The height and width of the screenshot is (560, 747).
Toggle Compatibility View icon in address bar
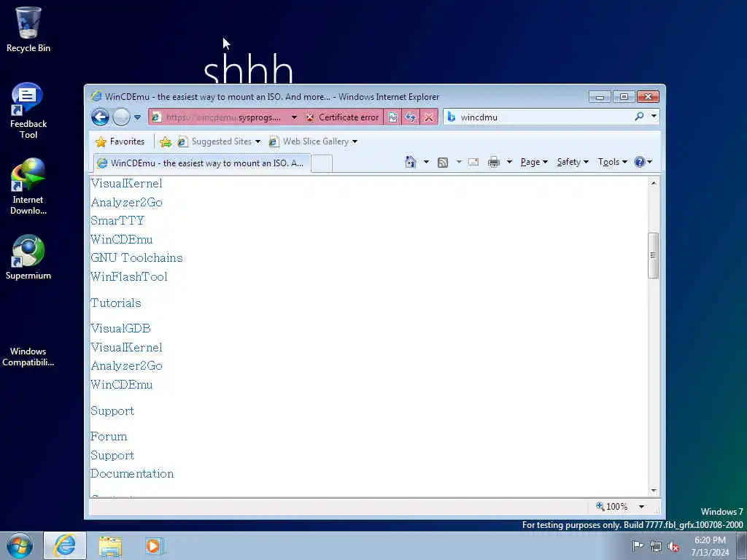point(392,117)
